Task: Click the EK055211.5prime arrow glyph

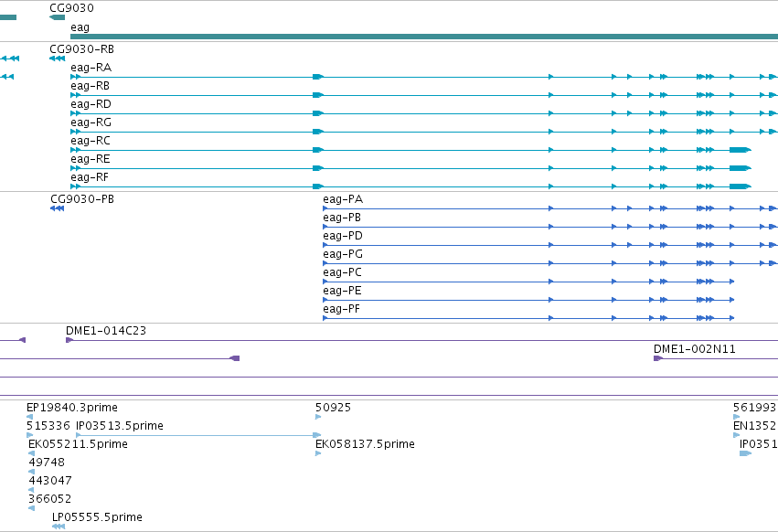Action: click(x=32, y=453)
